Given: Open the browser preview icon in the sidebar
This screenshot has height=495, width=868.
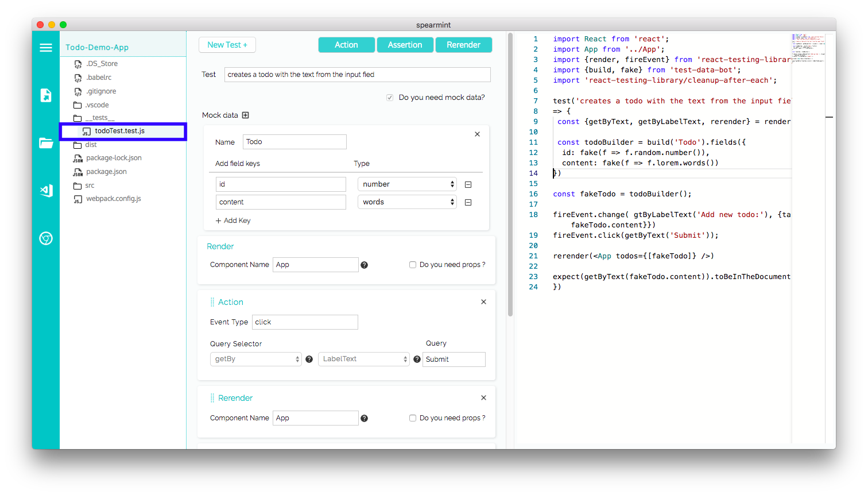Looking at the screenshot, I should click(46, 238).
